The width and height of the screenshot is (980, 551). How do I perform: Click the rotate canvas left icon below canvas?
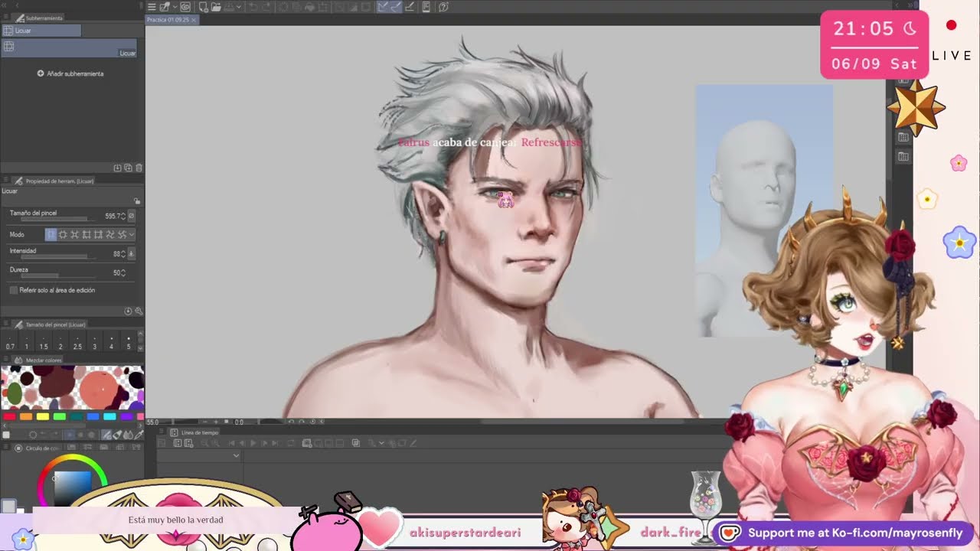point(292,422)
